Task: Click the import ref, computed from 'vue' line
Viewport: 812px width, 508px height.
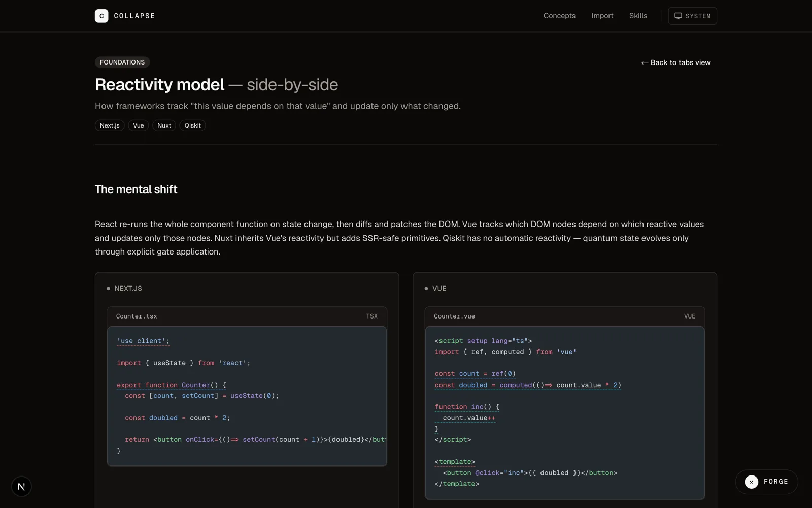Action: [x=505, y=352]
